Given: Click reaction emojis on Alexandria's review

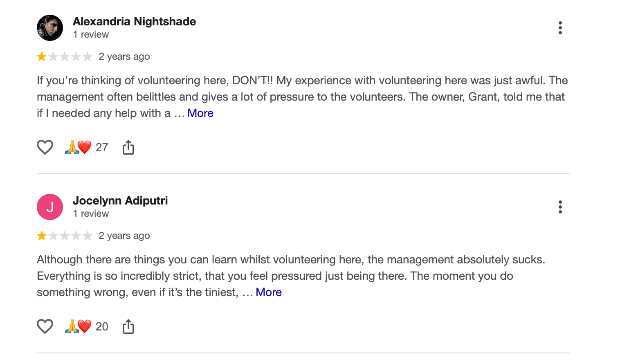Looking at the screenshot, I should pos(78,147).
